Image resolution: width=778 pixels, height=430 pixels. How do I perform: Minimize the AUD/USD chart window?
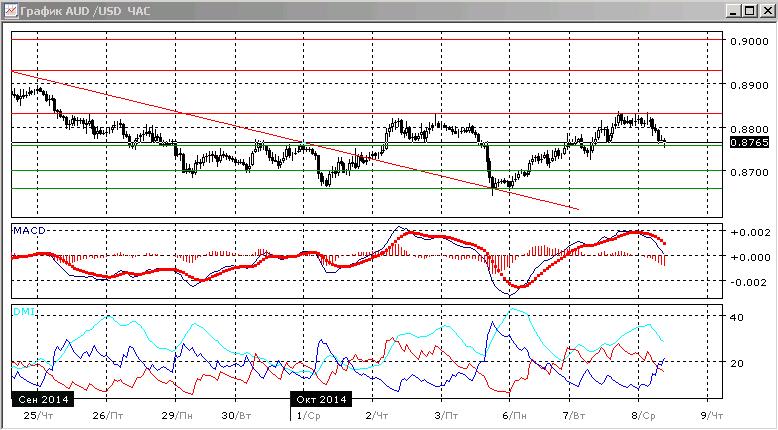point(735,10)
